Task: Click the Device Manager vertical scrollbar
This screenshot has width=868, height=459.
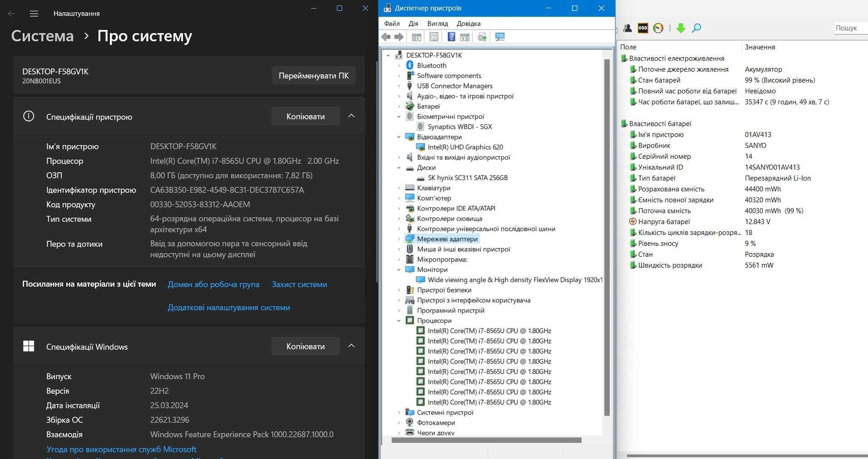Action: coord(607,237)
